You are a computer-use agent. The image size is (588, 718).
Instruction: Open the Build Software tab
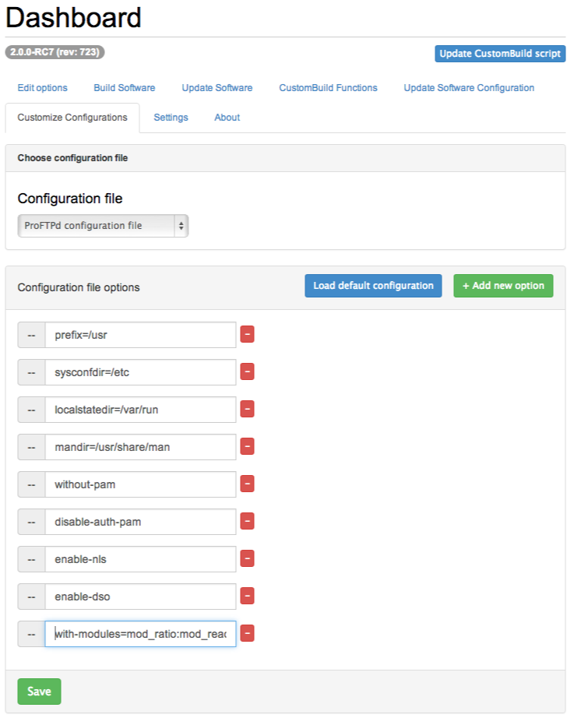124,88
